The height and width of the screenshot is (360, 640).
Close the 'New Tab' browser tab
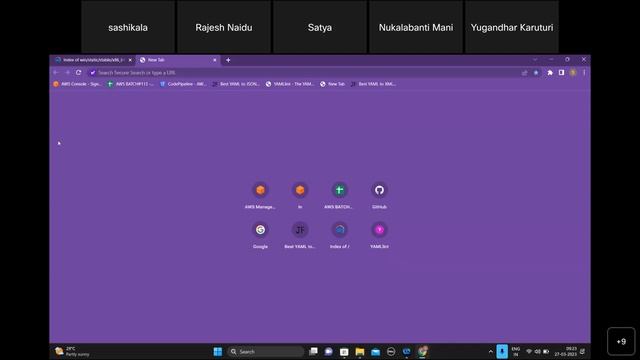(215, 60)
